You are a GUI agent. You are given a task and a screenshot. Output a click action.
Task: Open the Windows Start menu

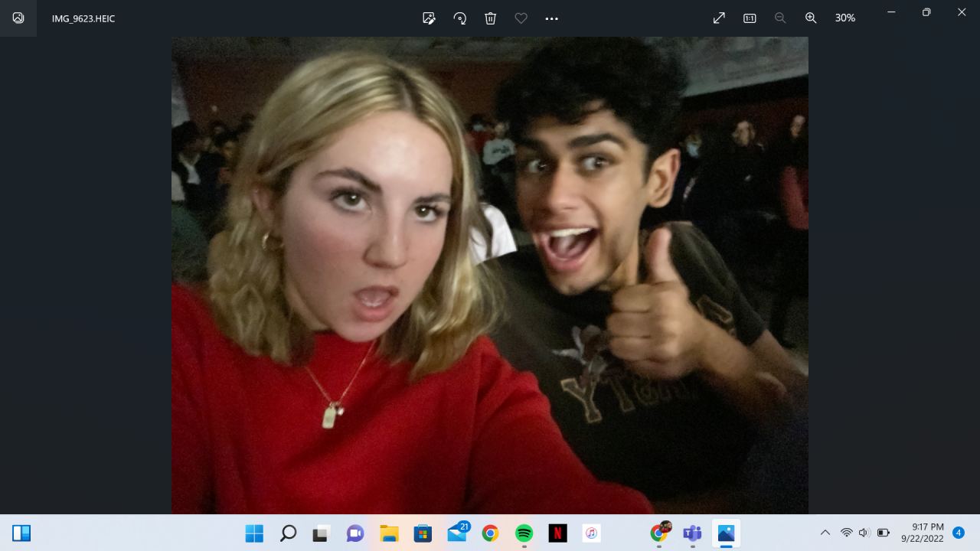point(254,533)
